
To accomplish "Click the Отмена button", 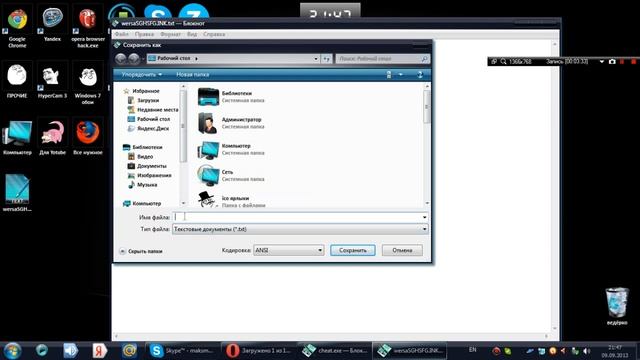I will tap(402, 250).
